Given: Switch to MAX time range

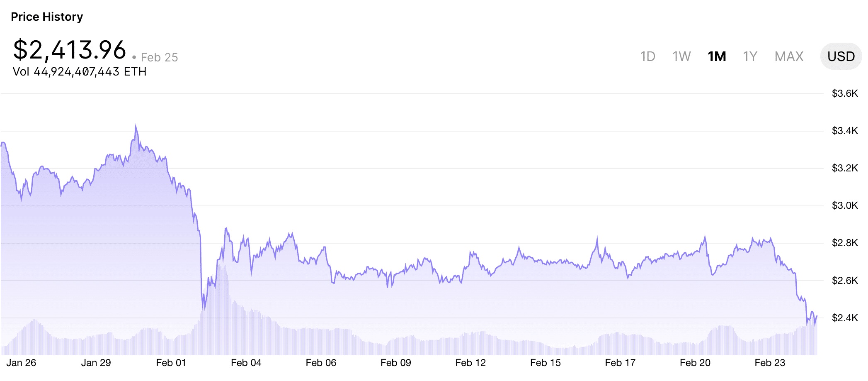Looking at the screenshot, I should tap(789, 56).
